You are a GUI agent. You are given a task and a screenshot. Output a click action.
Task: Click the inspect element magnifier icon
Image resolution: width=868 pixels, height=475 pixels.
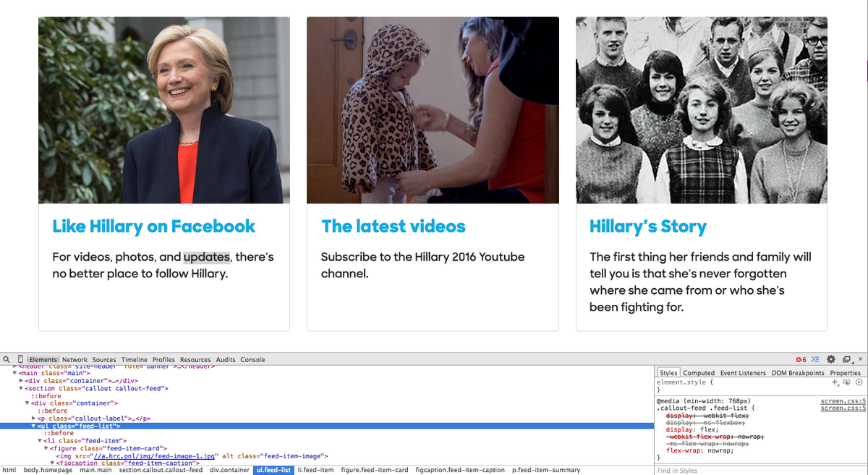pos(7,360)
